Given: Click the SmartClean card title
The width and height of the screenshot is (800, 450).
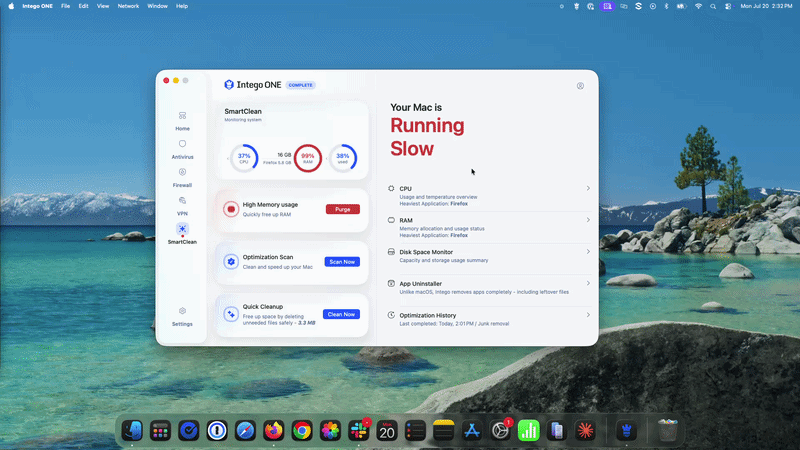Looking at the screenshot, I should 243,111.
